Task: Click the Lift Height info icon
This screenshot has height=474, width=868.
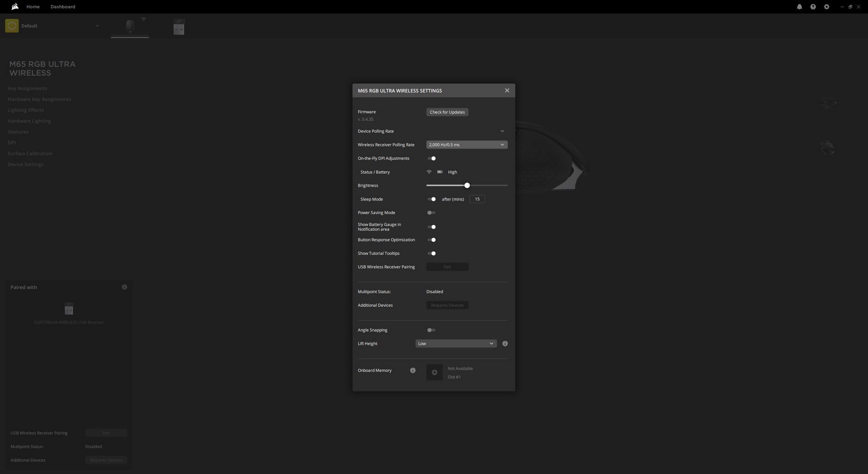Action: pos(505,344)
